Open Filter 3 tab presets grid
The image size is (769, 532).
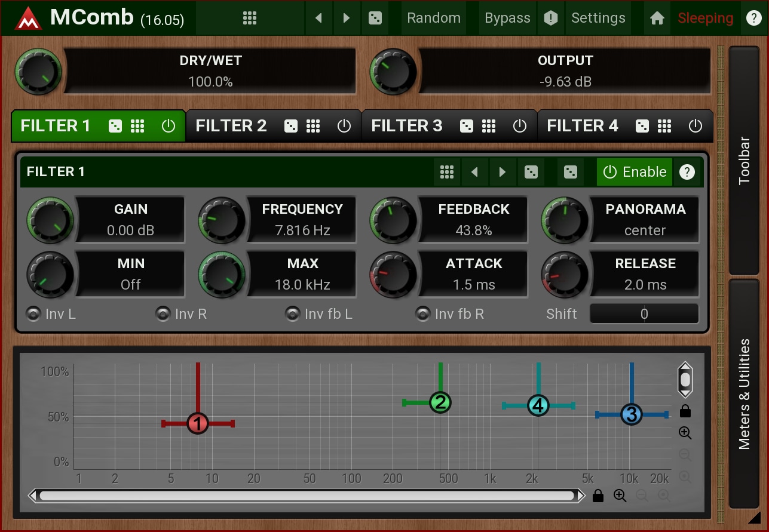click(489, 126)
